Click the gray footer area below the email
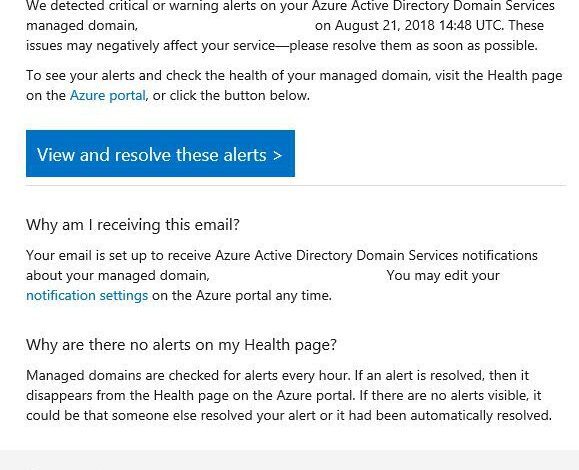 290,460
